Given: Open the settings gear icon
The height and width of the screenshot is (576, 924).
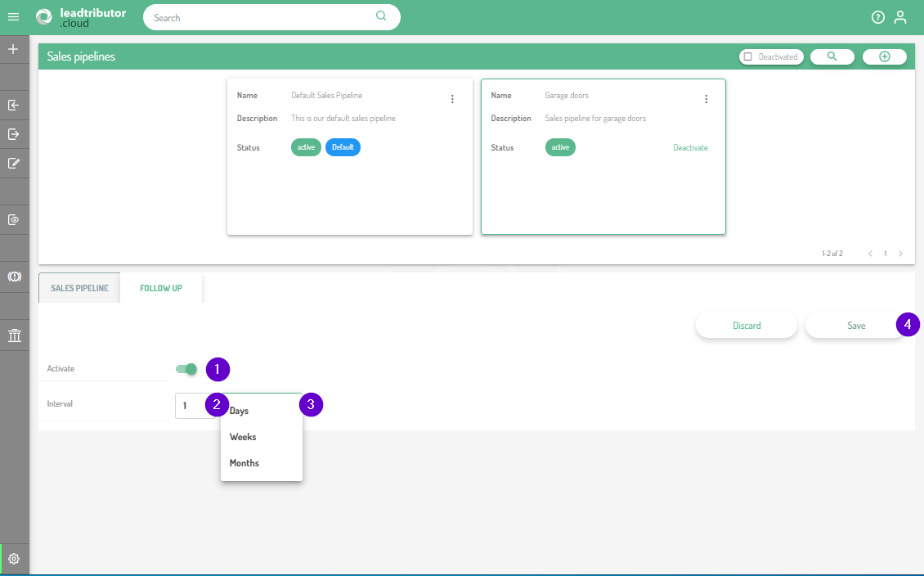Looking at the screenshot, I should pyautogui.click(x=14, y=560).
